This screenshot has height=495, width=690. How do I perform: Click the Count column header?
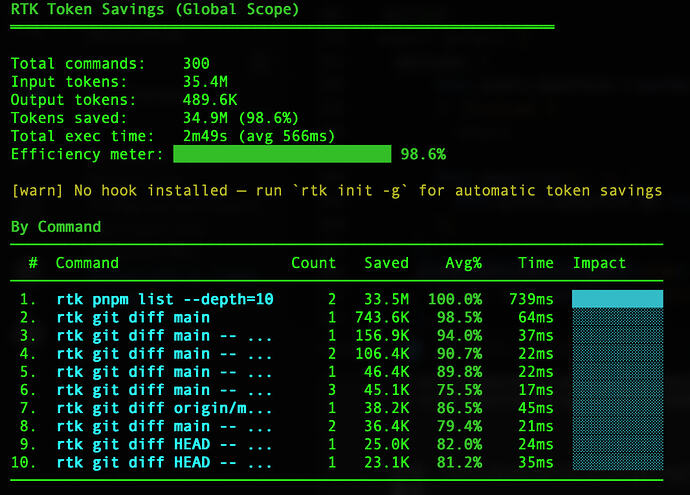(313, 263)
